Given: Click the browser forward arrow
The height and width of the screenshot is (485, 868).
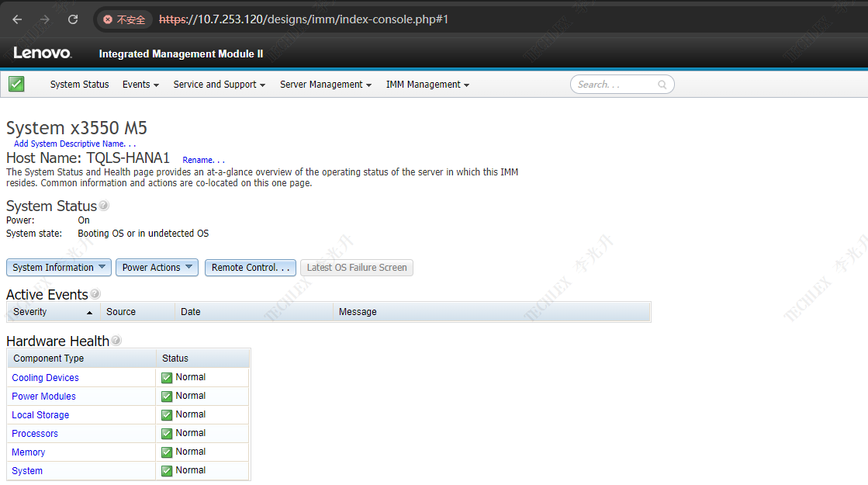Looking at the screenshot, I should point(45,19).
